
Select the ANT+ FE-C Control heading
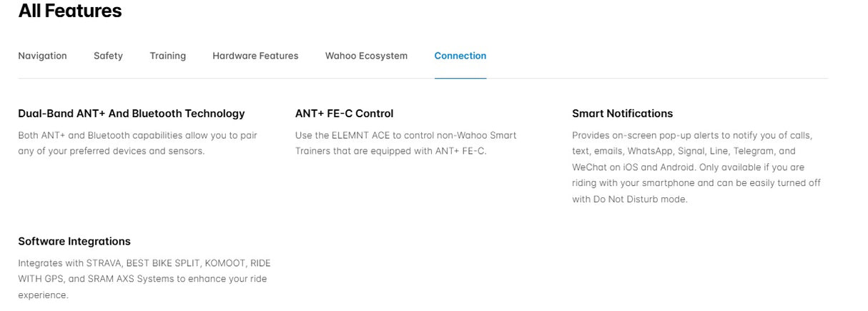(344, 114)
